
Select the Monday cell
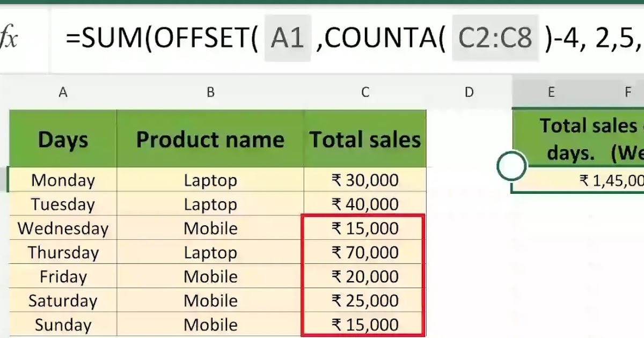click(x=63, y=180)
